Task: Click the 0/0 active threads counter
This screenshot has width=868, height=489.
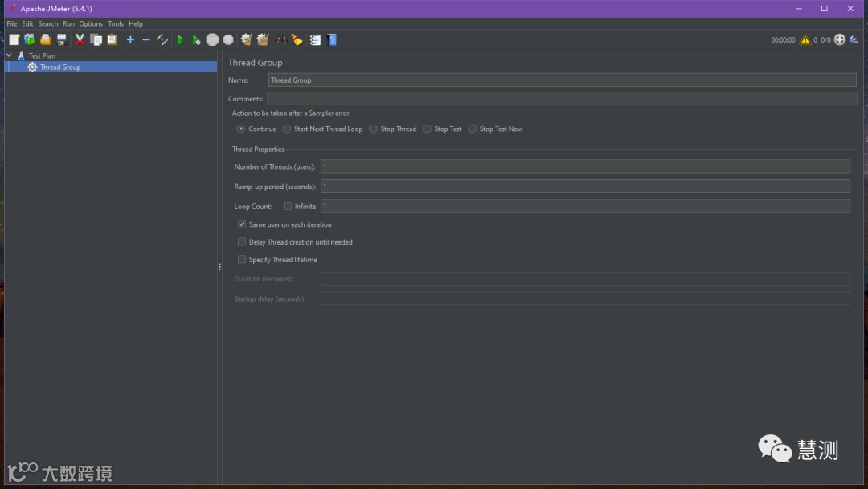Action: [825, 40]
